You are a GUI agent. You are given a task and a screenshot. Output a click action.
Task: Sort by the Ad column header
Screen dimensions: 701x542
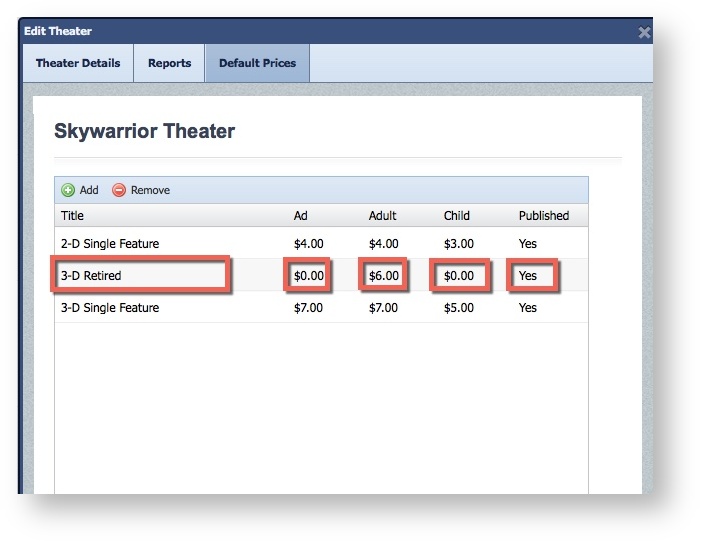(x=300, y=215)
